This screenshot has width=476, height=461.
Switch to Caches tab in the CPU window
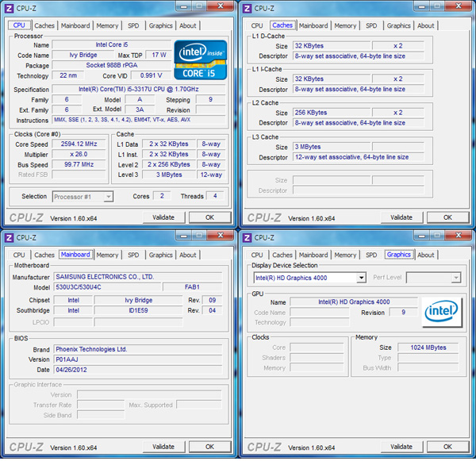click(x=44, y=25)
